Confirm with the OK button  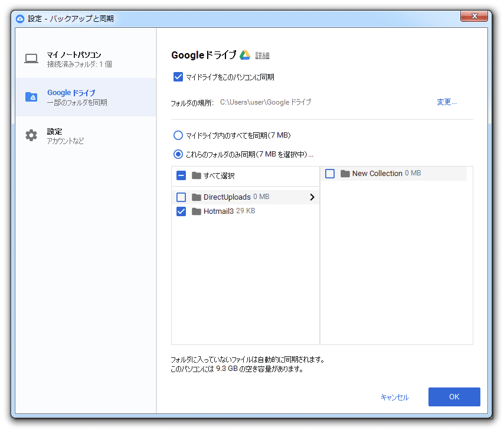pos(454,397)
